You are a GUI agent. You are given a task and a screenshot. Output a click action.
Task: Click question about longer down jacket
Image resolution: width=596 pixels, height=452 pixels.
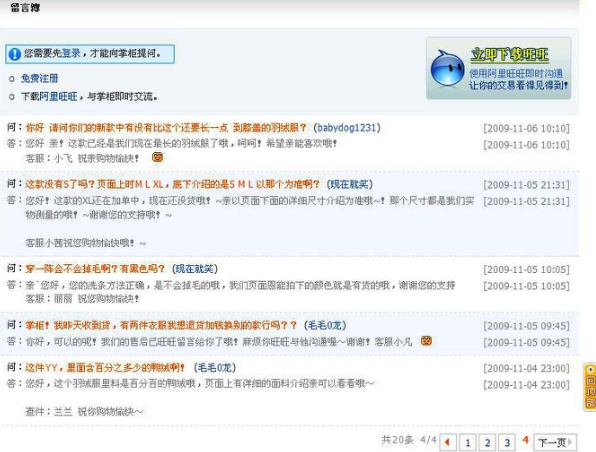coord(165,128)
